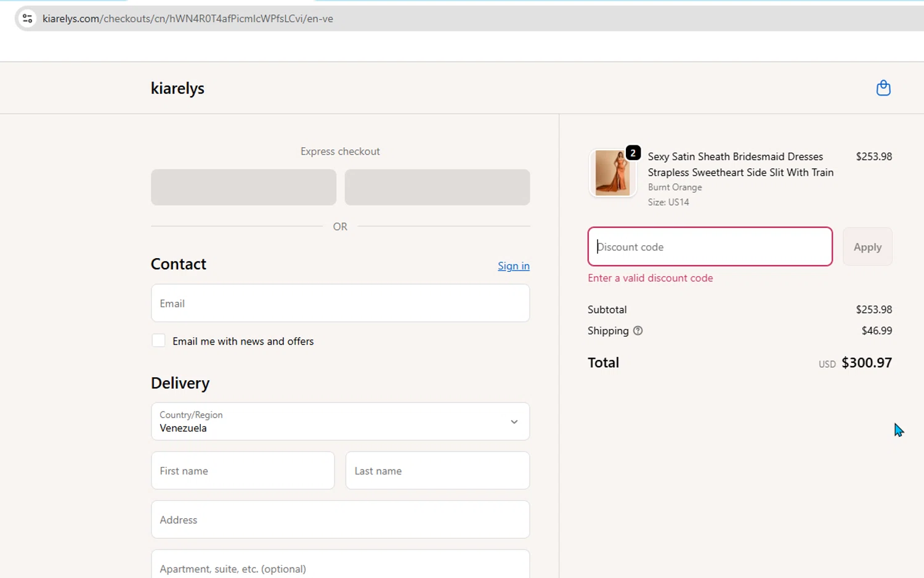Open the Country/Region dropdown
Viewport: 924px width, 578px height.
[x=340, y=421]
